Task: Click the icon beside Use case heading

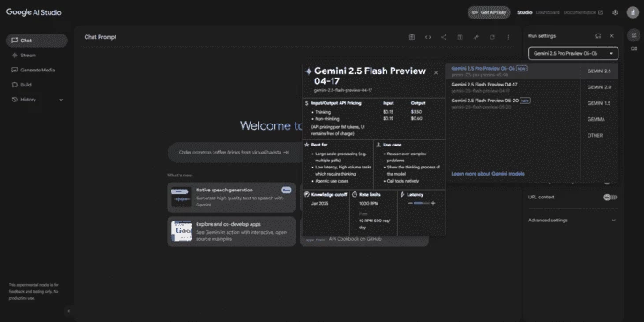Action: pos(378,145)
